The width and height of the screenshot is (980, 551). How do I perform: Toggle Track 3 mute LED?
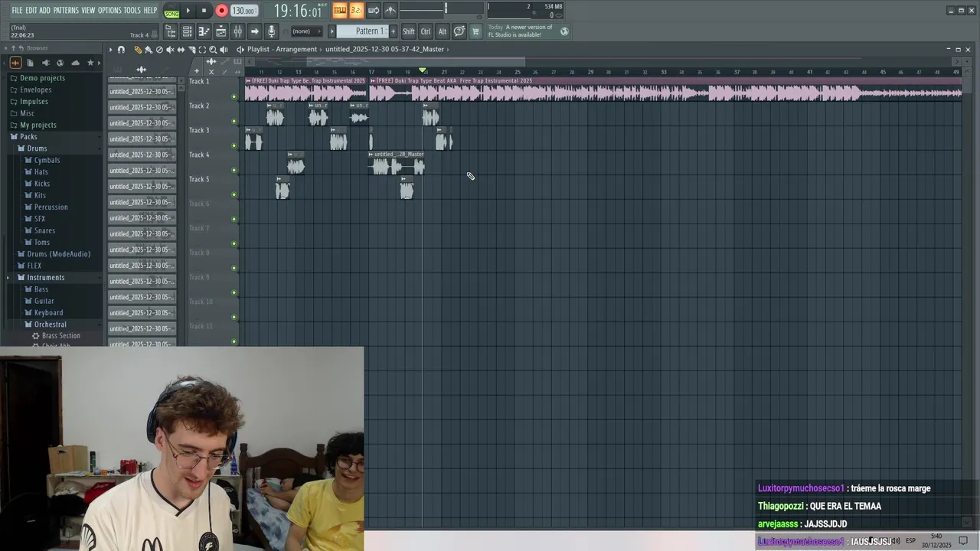pyautogui.click(x=234, y=145)
